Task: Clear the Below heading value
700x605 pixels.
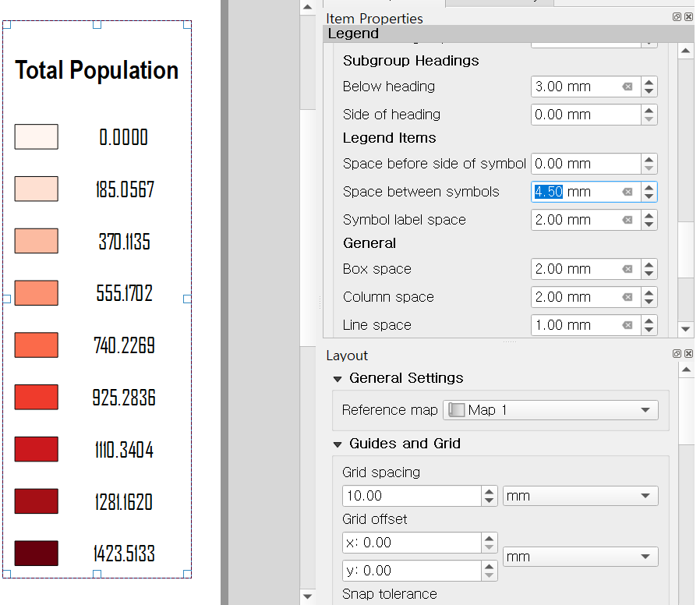Action: 628,87
